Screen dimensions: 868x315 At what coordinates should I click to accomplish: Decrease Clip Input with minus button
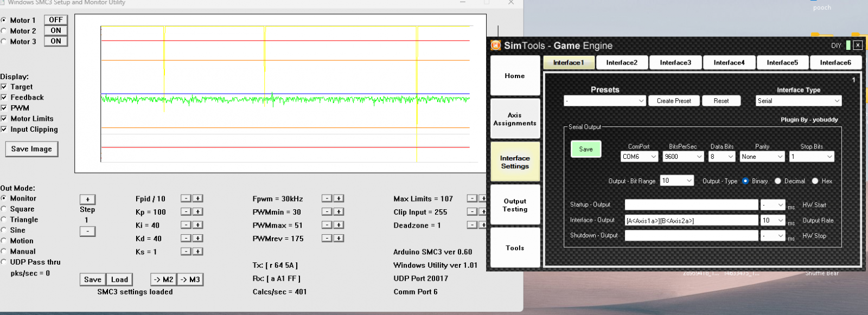(x=472, y=211)
